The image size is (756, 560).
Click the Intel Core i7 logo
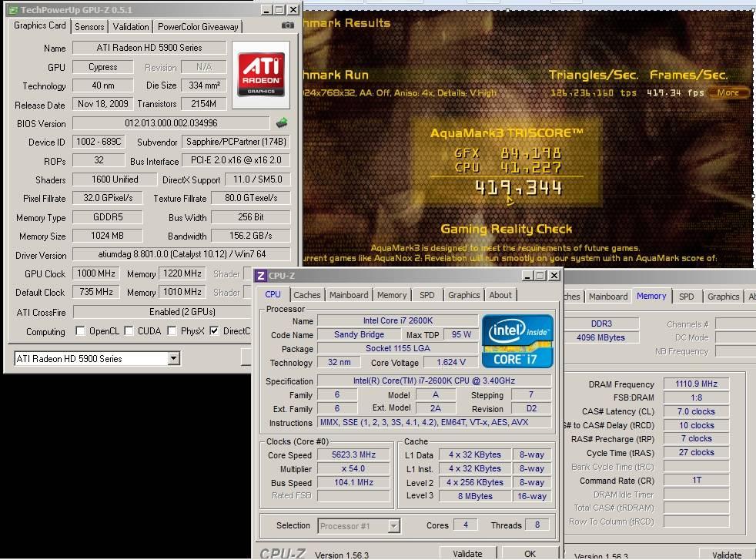[517, 341]
